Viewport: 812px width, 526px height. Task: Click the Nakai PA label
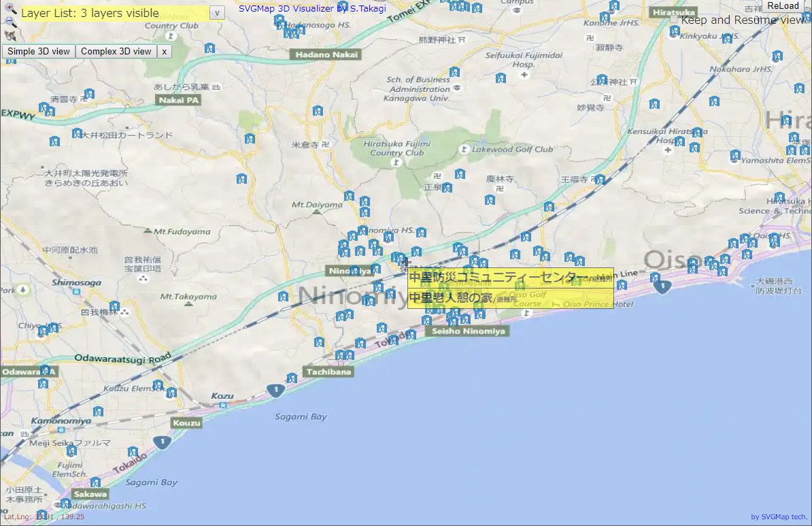(178, 100)
